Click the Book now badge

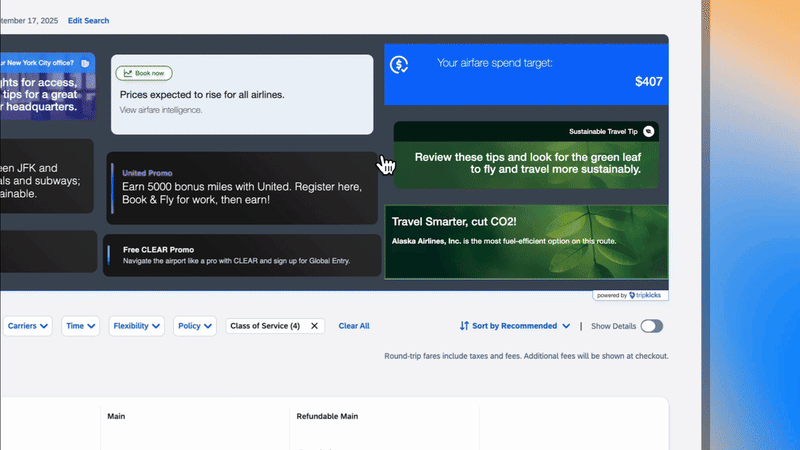pos(144,73)
